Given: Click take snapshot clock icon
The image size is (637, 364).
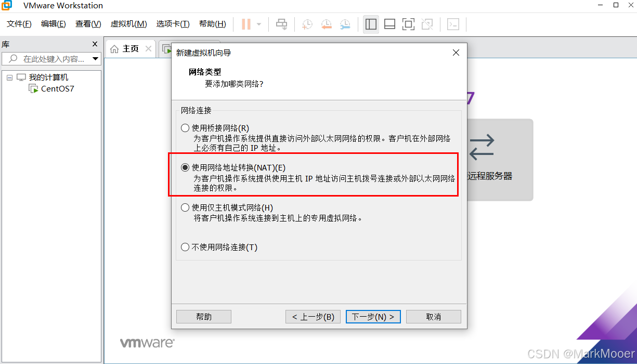Looking at the screenshot, I should tap(307, 24).
